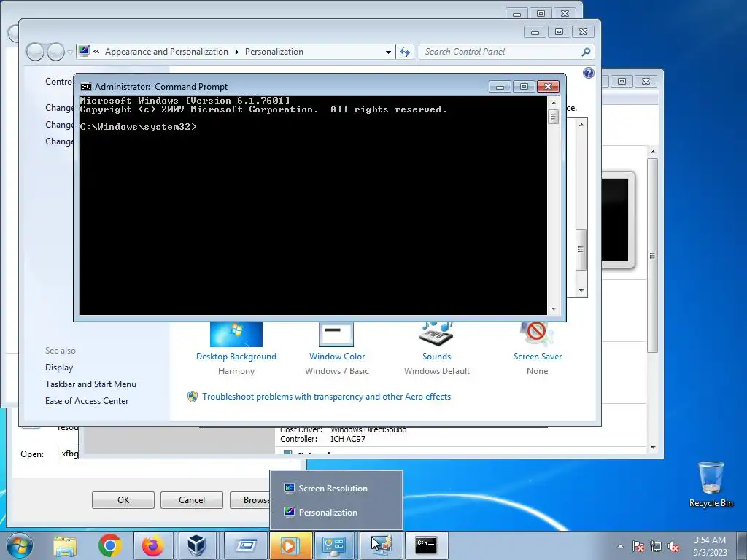
Task: Click the network tray icon
Action: pos(656,546)
